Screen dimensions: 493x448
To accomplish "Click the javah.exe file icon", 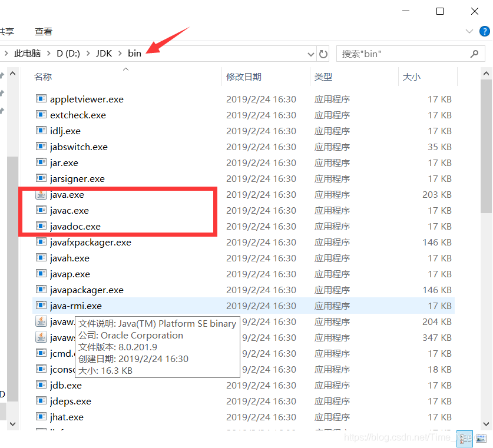I will point(41,258).
